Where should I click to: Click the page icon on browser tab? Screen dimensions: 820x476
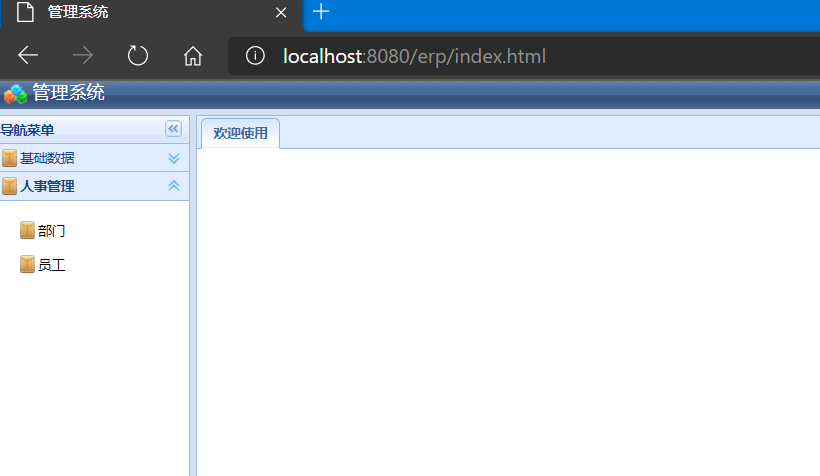pos(25,12)
